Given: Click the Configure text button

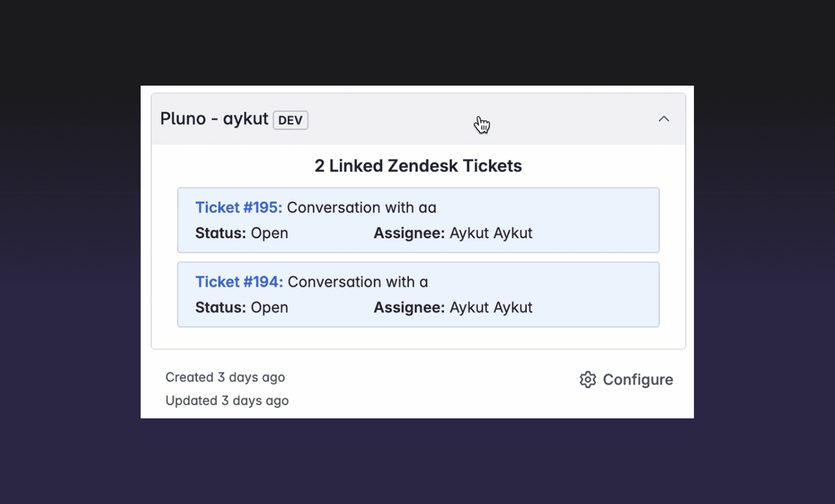Looking at the screenshot, I should pos(638,380).
